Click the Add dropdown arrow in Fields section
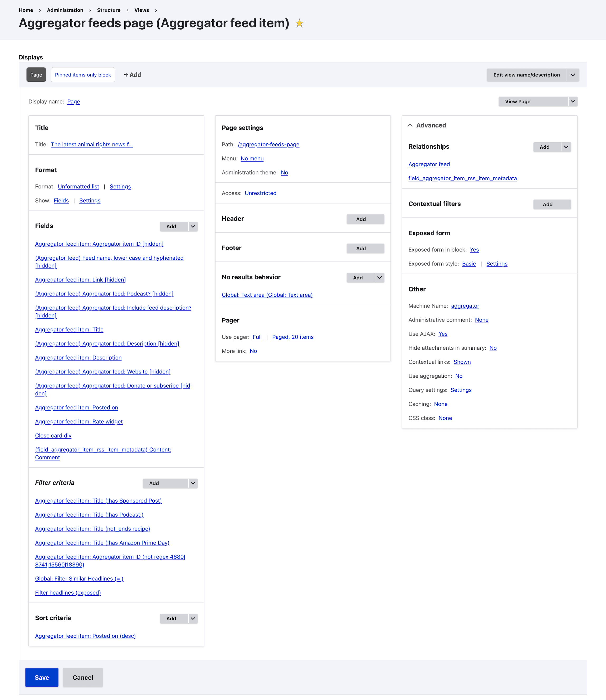Image resolution: width=606 pixels, height=700 pixels. tap(192, 226)
